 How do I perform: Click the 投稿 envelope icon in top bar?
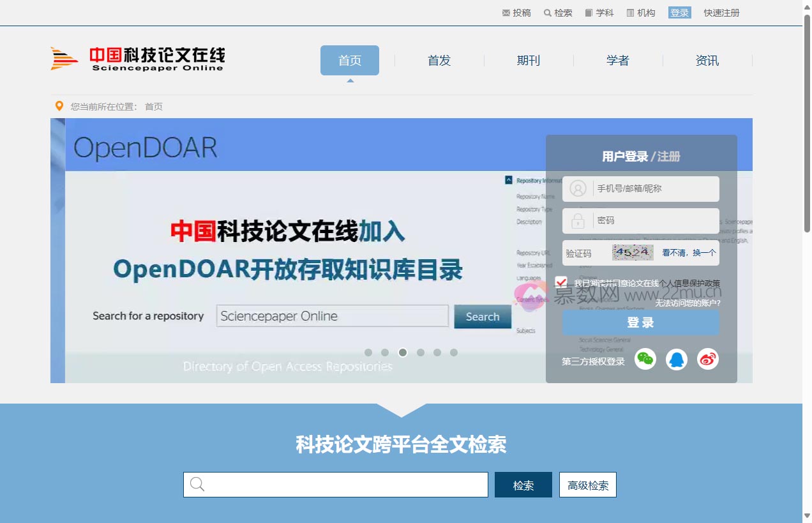[506, 12]
